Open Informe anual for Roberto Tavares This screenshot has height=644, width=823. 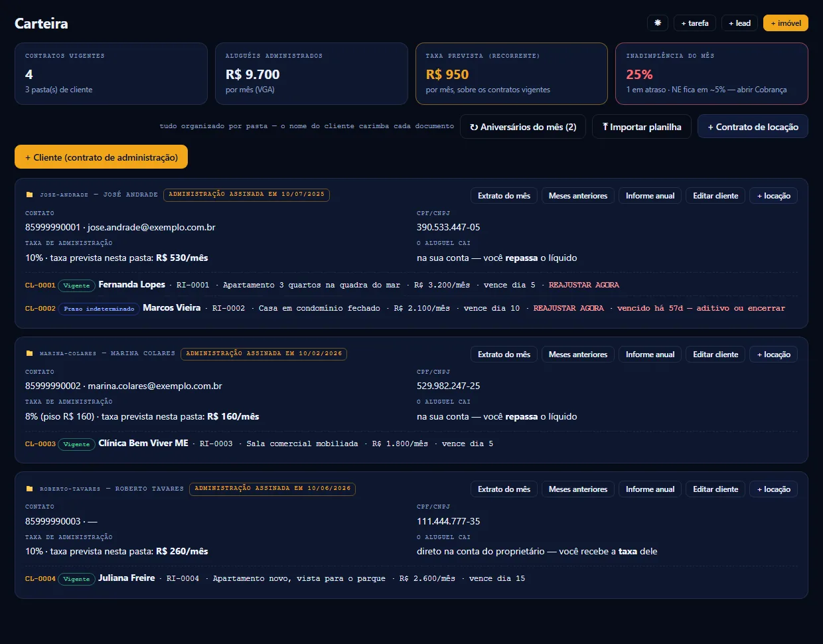pos(650,489)
